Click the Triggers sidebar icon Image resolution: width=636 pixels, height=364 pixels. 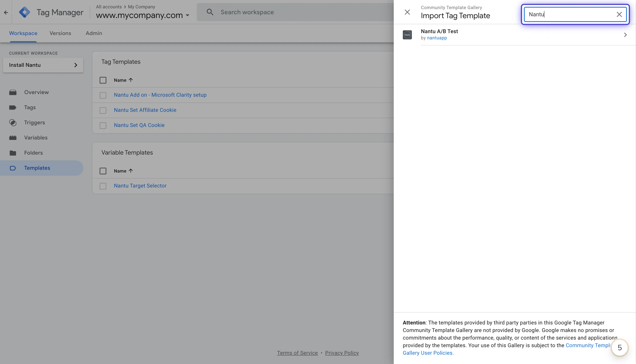click(x=13, y=122)
